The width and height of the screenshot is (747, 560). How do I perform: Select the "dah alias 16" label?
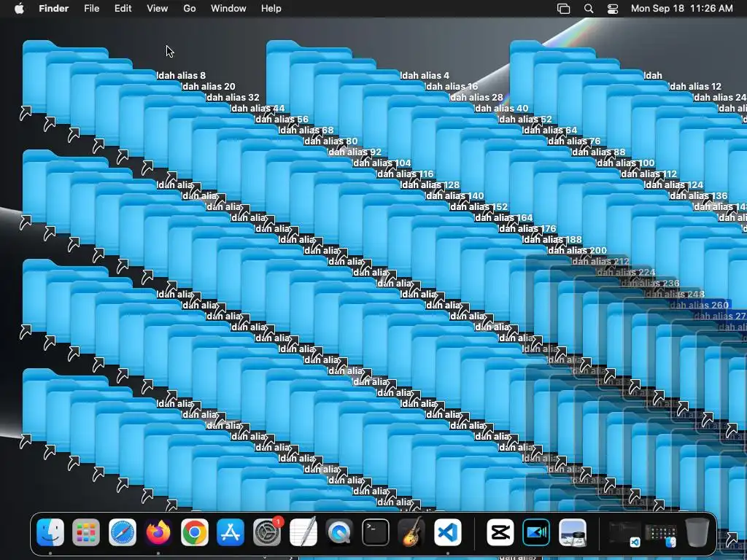point(452,86)
